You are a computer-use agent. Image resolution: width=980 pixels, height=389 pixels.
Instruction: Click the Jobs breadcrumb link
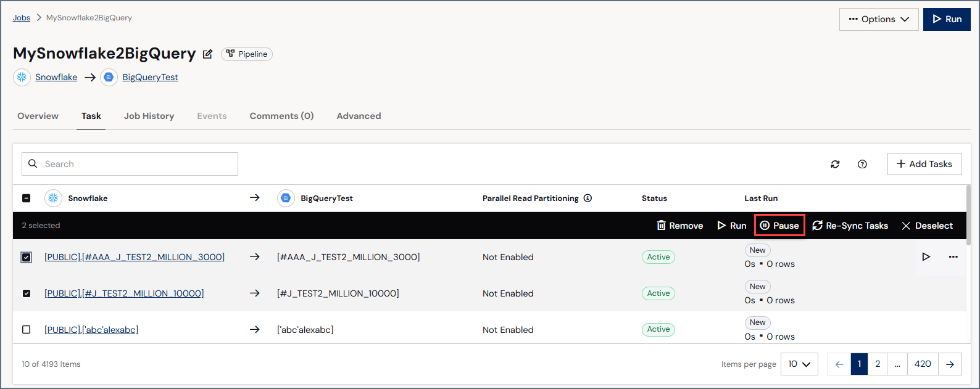point(22,18)
